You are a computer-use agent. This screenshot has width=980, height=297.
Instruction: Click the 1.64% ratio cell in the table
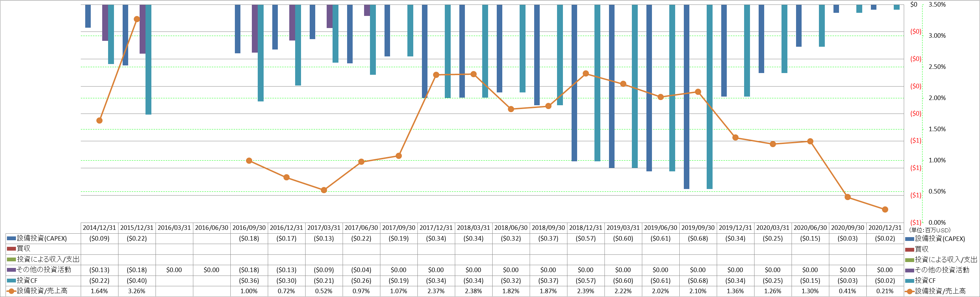pos(99,291)
